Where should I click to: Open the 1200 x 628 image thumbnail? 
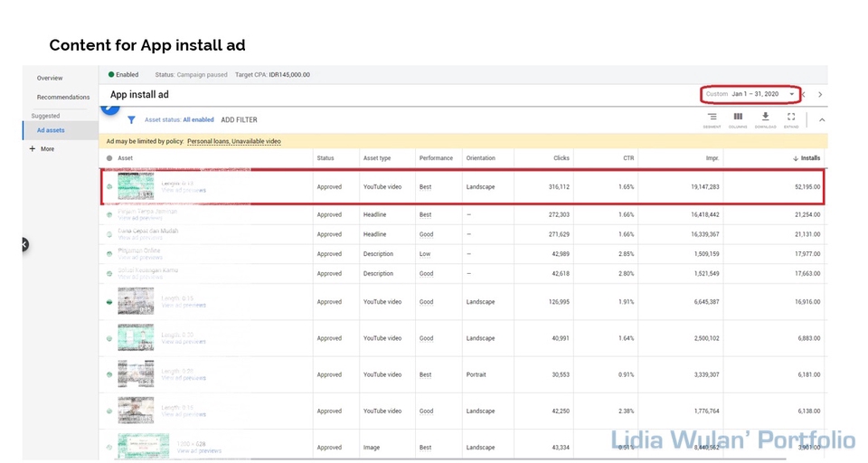[144, 446]
